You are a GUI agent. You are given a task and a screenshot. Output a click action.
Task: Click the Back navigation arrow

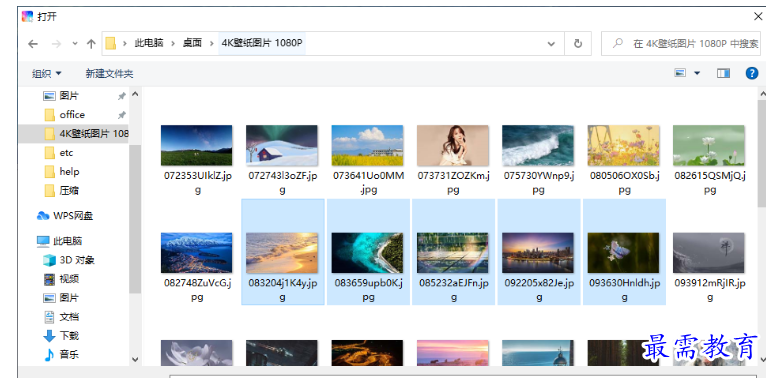tap(33, 44)
